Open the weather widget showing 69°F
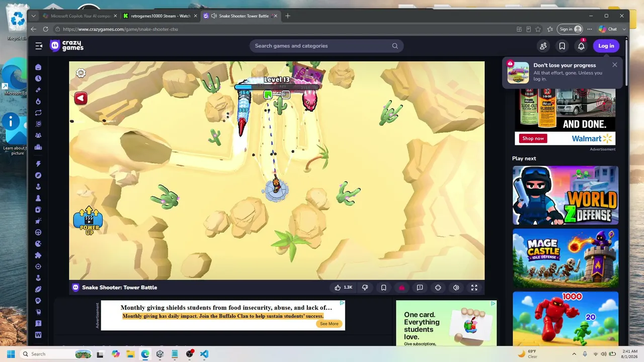The width and height of the screenshot is (644, 362). tap(527, 354)
